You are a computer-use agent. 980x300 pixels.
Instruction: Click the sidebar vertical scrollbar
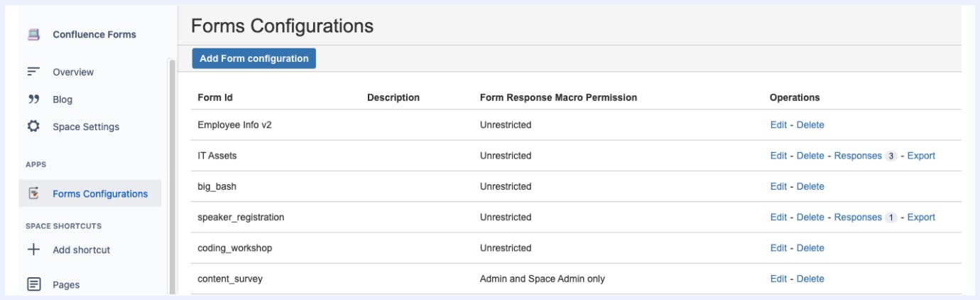click(x=171, y=176)
